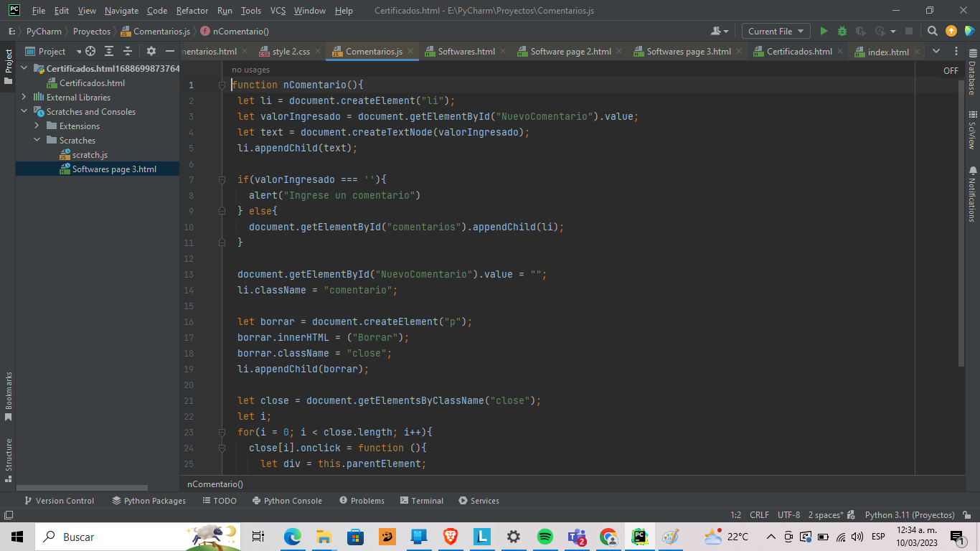Toggle the OFF inspection widget in editor
This screenshot has height=551, width=980.
pyautogui.click(x=951, y=70)
